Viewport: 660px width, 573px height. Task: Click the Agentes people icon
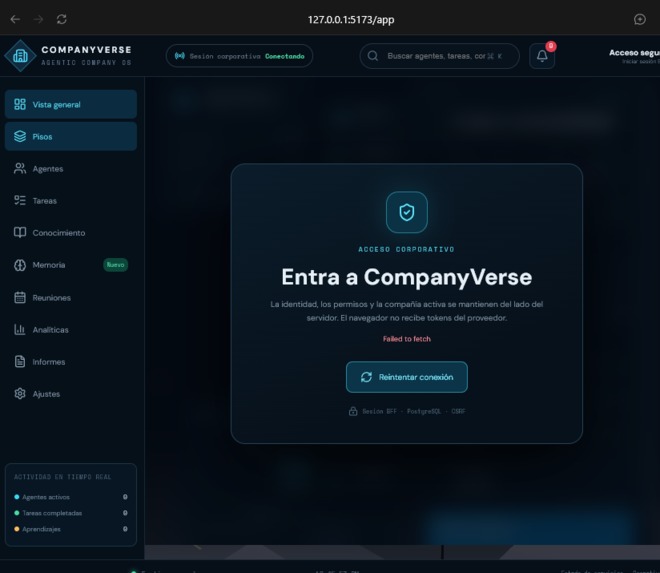tap(20, 168)
